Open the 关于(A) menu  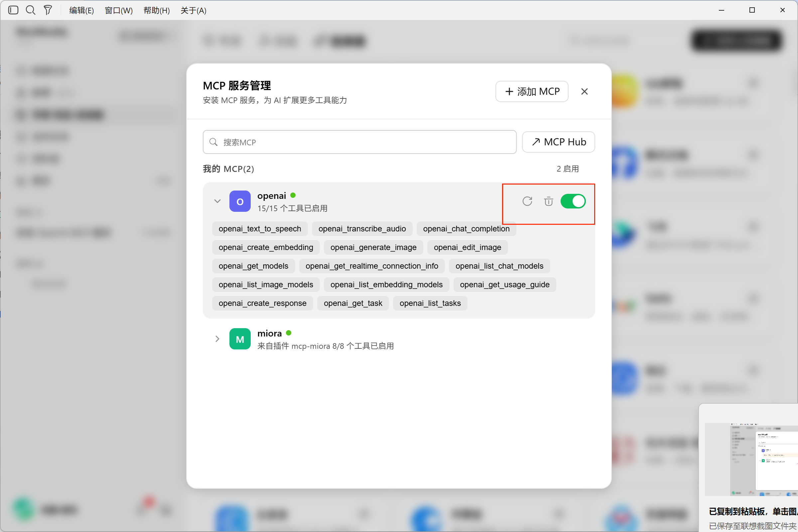click(x=194, y=11)
